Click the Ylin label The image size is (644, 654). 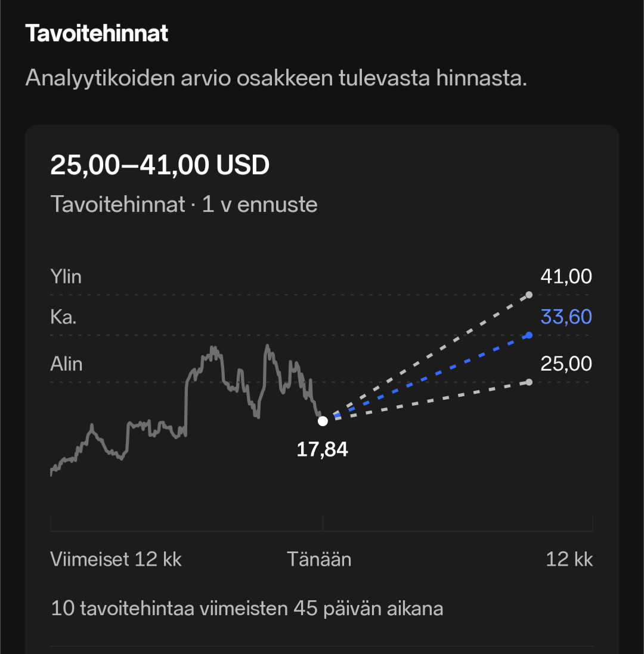coord(66,277)
